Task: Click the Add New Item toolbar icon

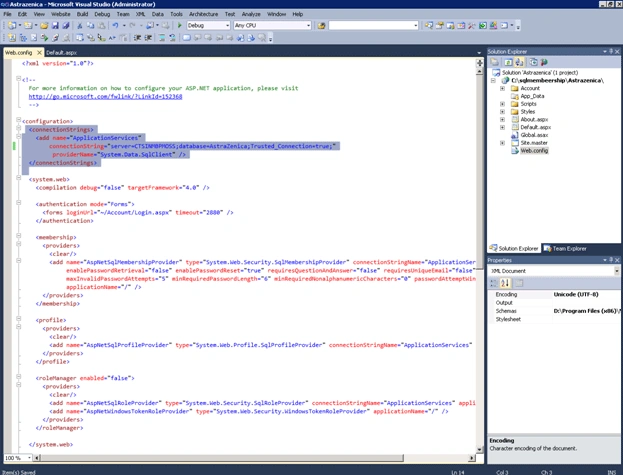Action: tap(28, 25)
